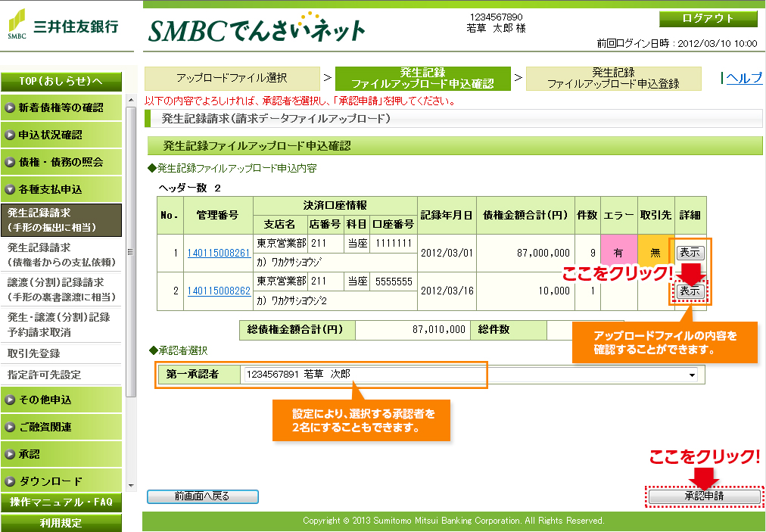
Task: Click the pink エラー 有 cell
Action: coord(618,253)
